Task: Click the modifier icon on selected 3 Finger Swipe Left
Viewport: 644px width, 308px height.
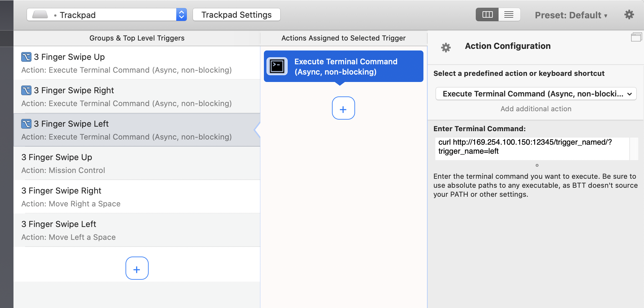Action: click(26, 124)
